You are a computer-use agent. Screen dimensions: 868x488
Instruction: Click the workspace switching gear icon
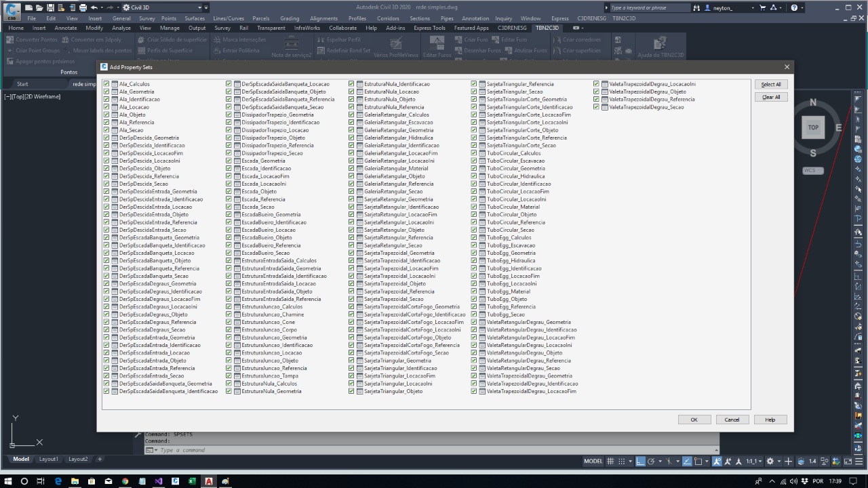pos(770,461)
